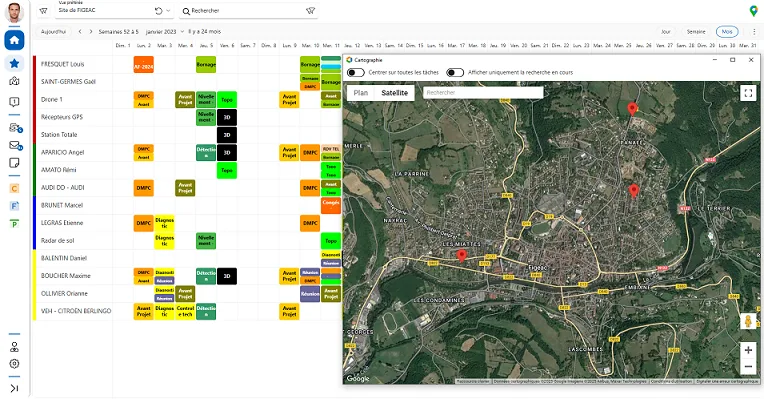Image resolution: width=764 pixels, height=399 pixels.
Task: Open Réunion task in OLLIVIER Orianne row
Action: point(310,294)
